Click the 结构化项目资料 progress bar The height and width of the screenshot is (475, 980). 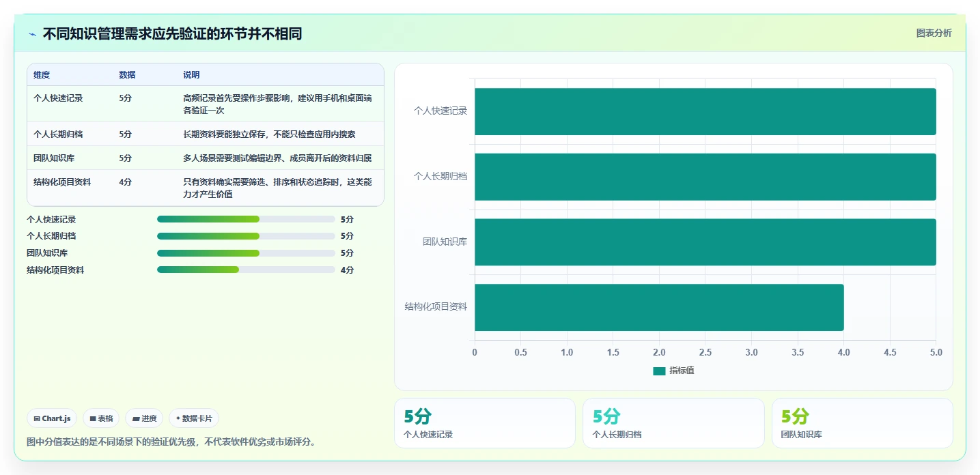246,270
